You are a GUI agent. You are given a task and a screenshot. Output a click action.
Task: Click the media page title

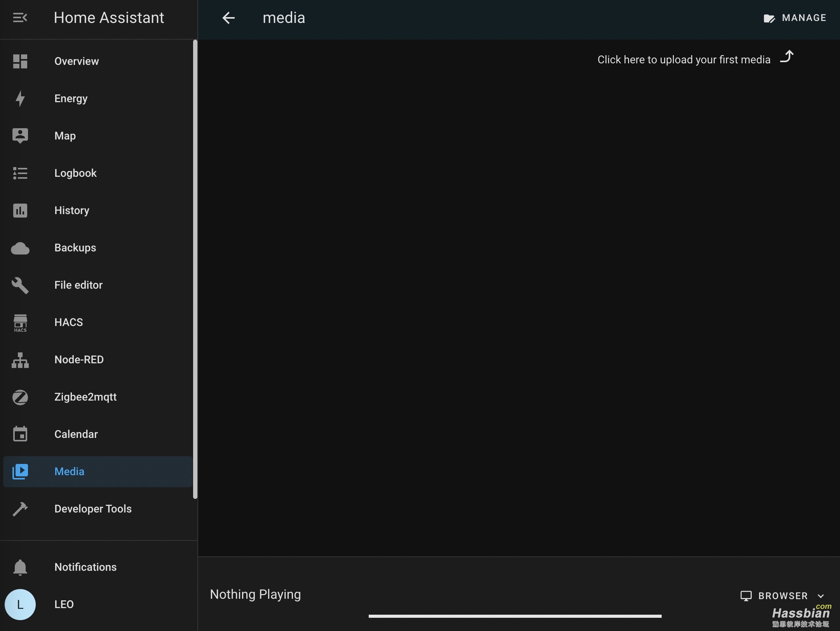tap(284, 18)
